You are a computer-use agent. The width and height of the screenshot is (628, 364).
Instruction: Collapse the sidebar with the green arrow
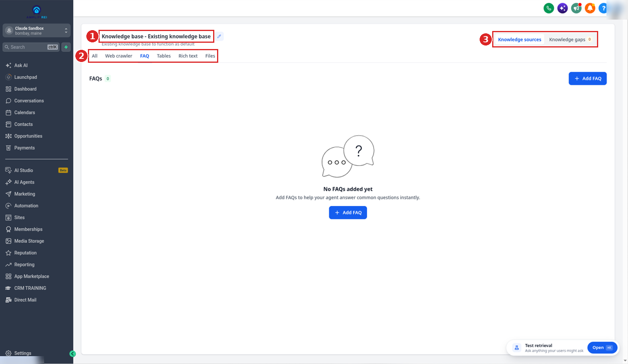point(72,354)
